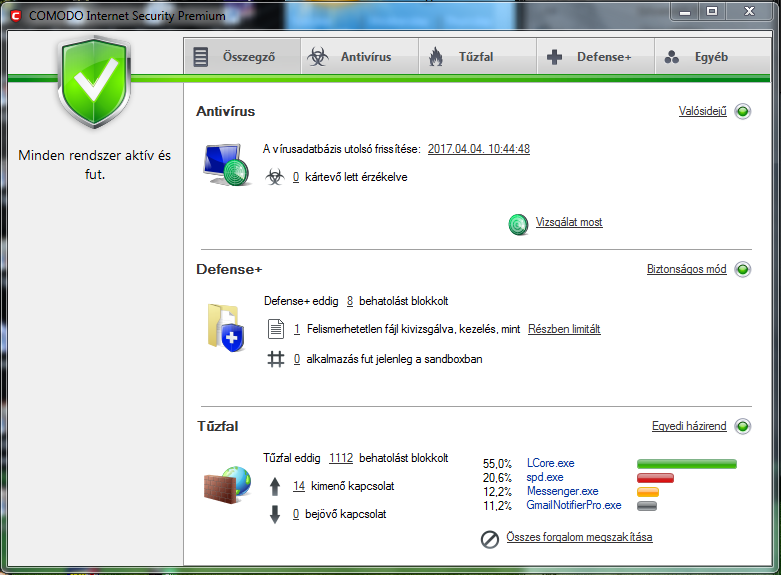
Task: Maximize the COMODO window
Action: point(712,11)
